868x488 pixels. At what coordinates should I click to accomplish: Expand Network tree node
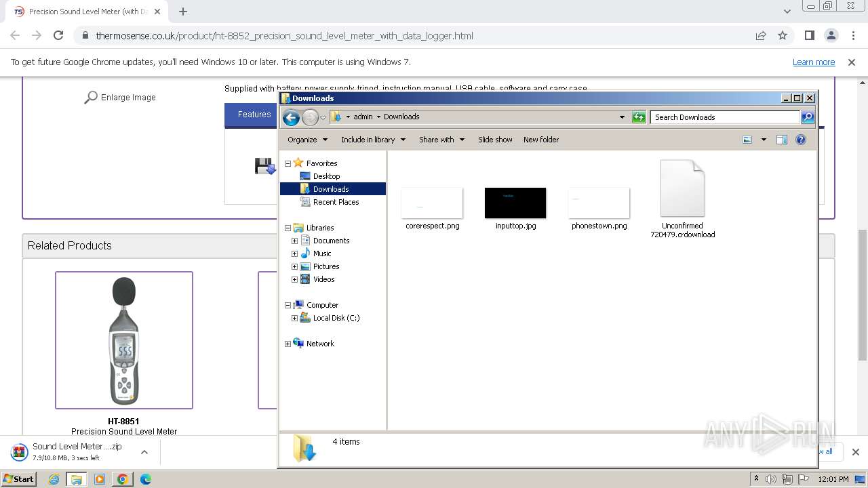point(288,344)
